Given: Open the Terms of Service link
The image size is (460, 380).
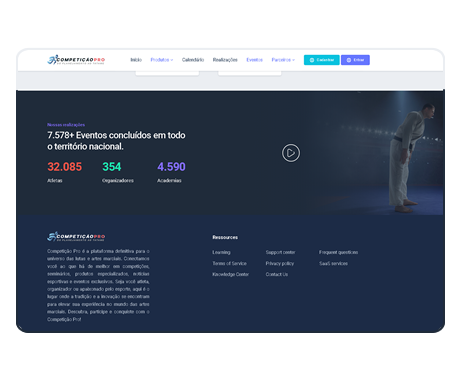Looking at the screenshot, I should click(230, 263).
